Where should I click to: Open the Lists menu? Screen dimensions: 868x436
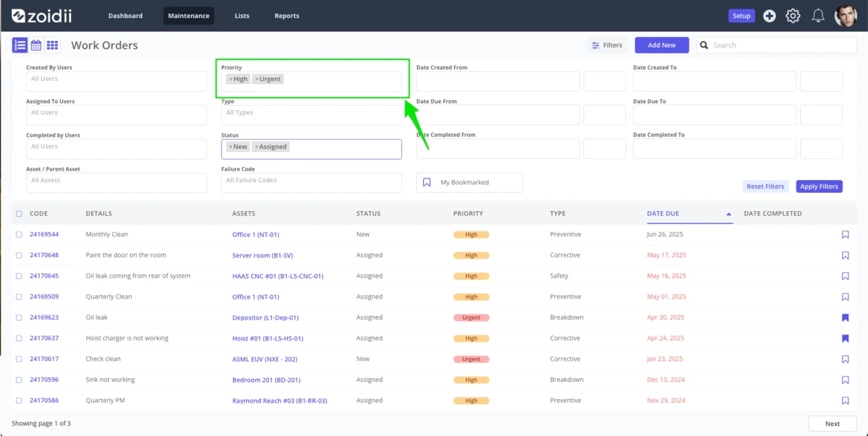(x=242, y=16)
